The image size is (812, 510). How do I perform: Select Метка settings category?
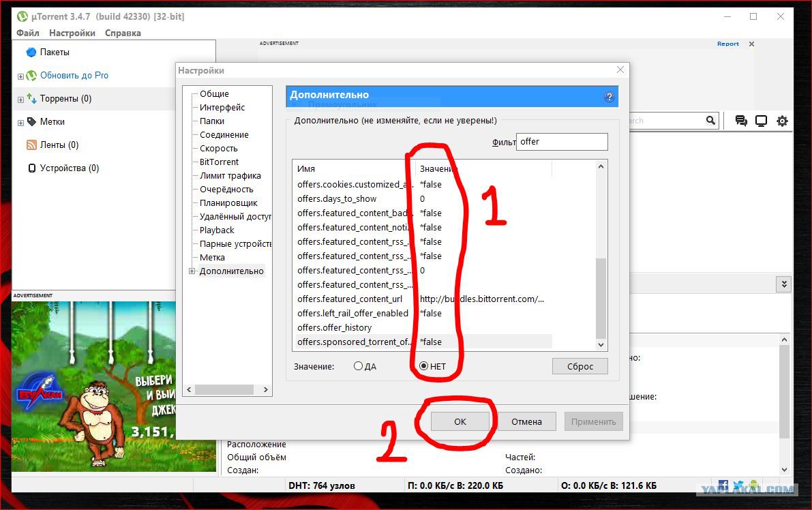(x=212, y=257)
